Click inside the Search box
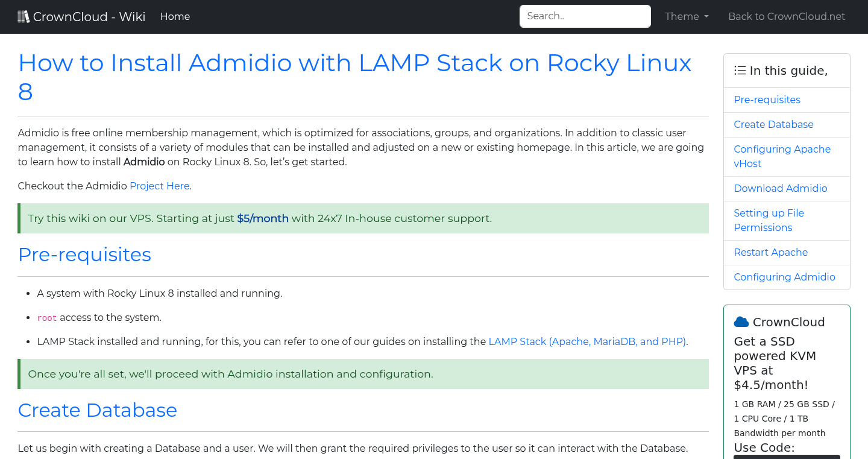 tap(584, 16)
